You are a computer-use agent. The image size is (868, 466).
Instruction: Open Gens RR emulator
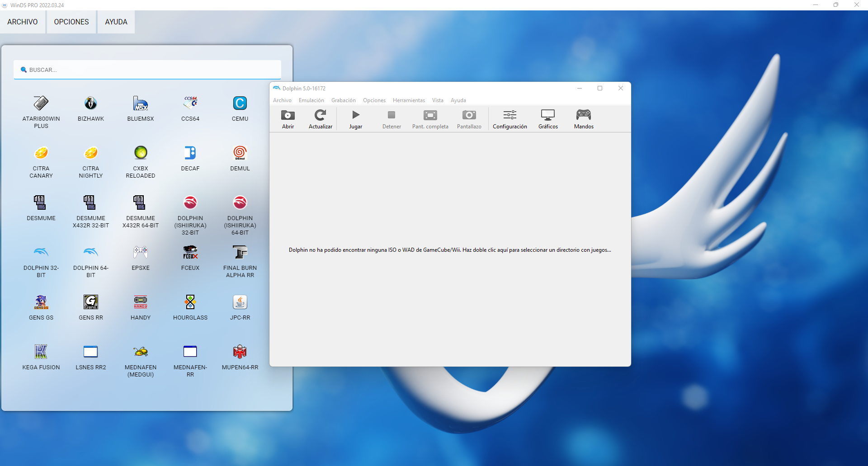(x=91, y=308)
